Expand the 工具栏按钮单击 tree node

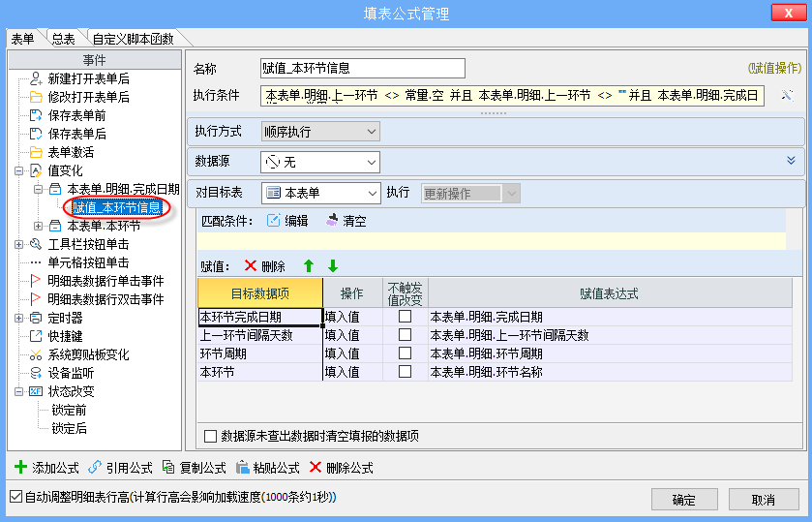[x=19, y=244]
